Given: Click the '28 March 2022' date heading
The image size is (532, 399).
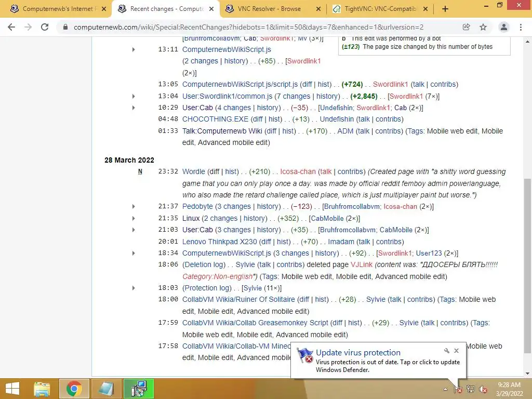Looking at the screenshot, I should 129,160.
